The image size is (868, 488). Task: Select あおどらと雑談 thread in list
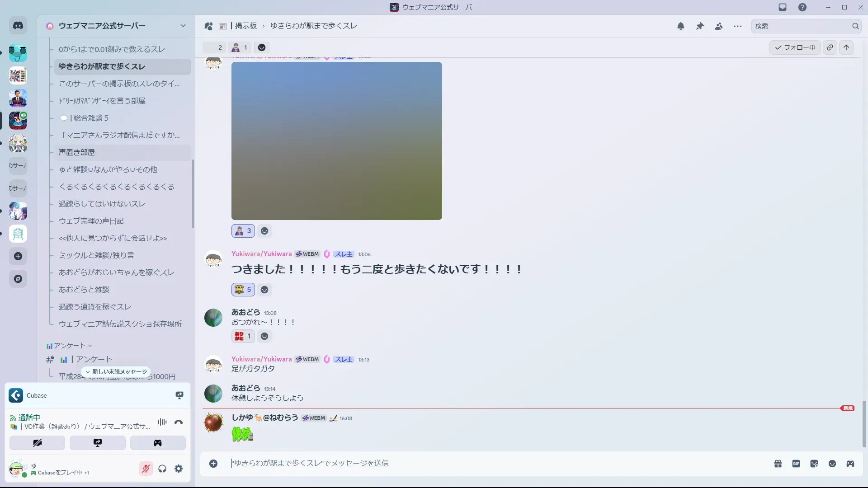84,290
